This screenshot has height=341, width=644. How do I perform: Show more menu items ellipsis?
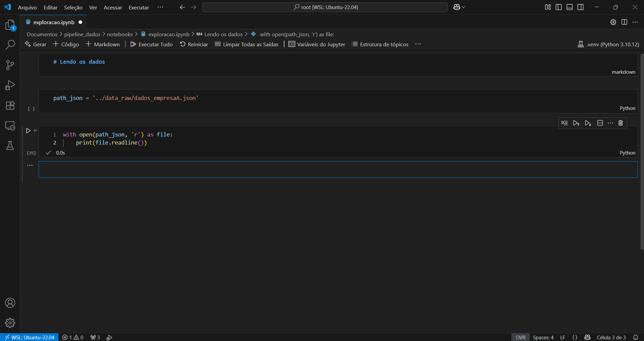[x=160, y=7]
